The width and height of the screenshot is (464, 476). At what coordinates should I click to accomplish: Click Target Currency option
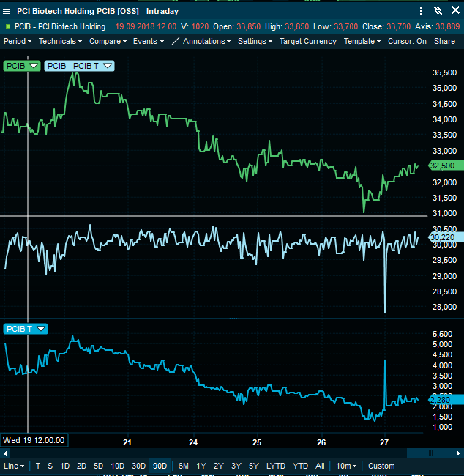[x=307, y=41]
